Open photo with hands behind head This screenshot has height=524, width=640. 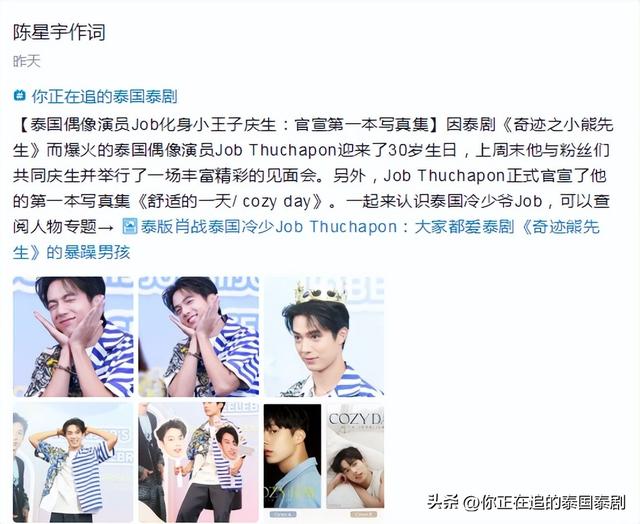73,462
